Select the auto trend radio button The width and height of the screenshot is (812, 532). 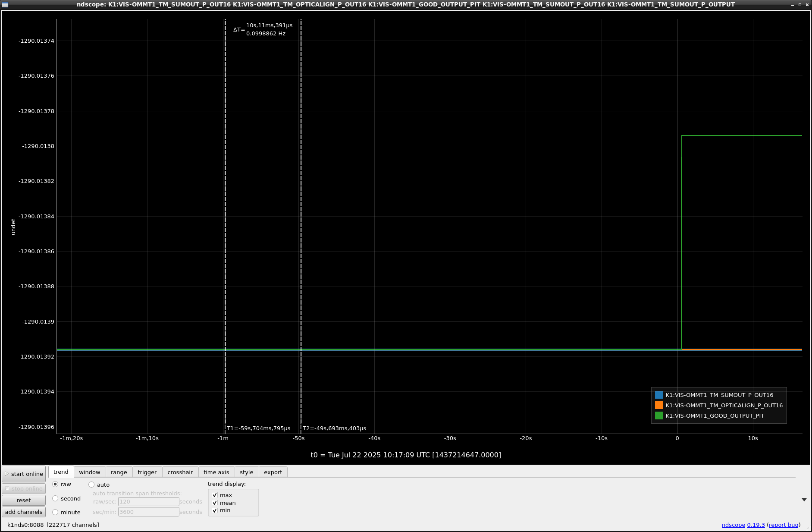(91, 485)
